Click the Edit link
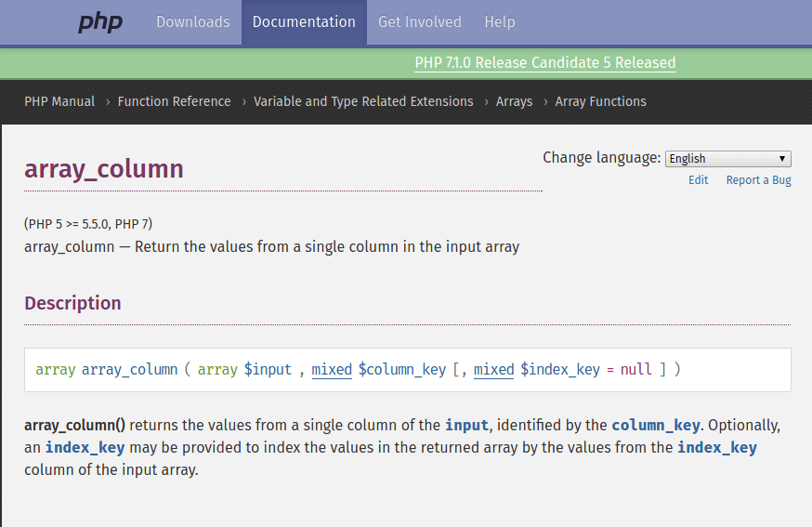Image resolution: width=812 pixels, height=527 pixels. pyautogui.click(x=698, y=179)
